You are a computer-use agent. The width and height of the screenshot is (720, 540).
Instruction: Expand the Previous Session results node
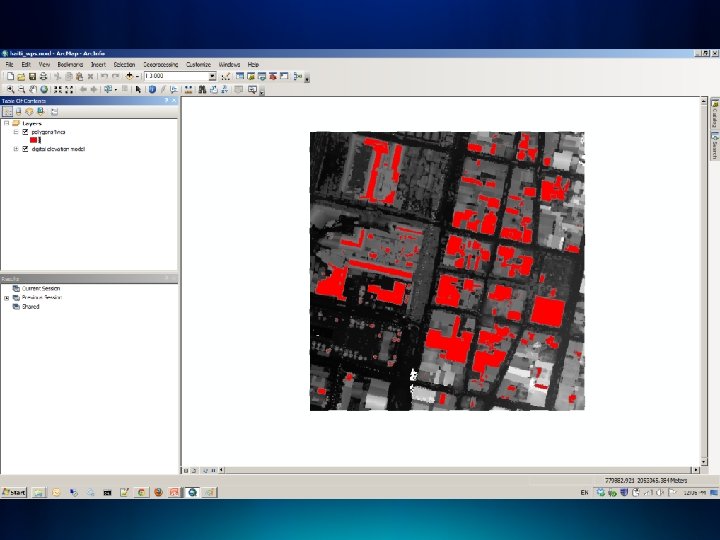pos(6,298)
